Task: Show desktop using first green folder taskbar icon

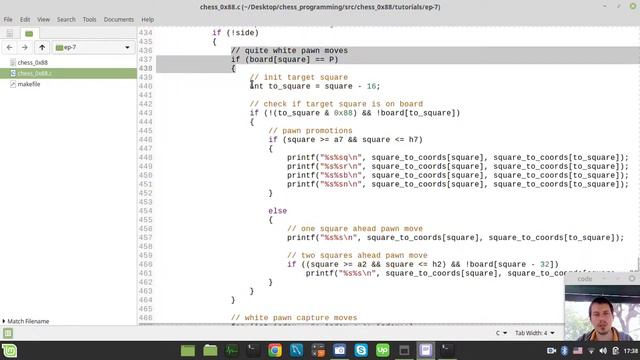Action: click(188, 351)
